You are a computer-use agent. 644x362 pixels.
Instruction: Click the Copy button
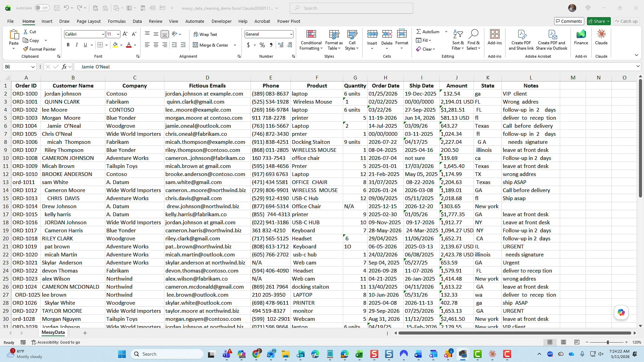click(x=31, y=40)
